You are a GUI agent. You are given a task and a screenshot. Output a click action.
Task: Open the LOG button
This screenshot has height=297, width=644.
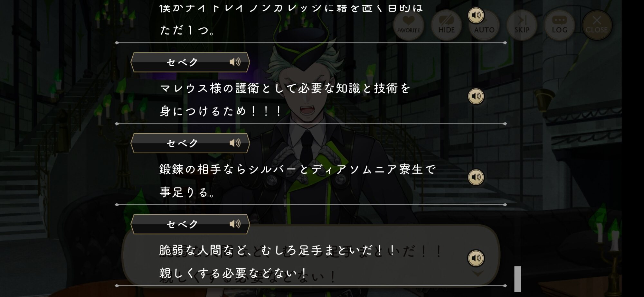(x=559, y=25)
